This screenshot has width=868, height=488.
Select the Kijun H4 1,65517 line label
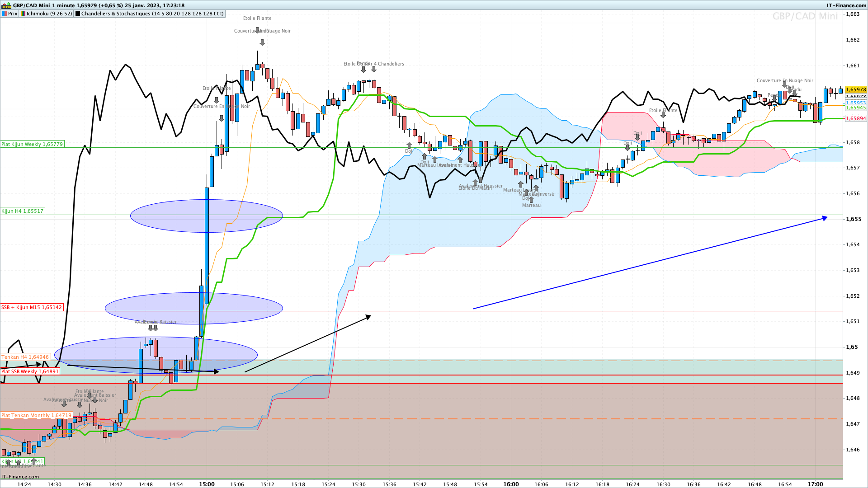click(23, 211)
